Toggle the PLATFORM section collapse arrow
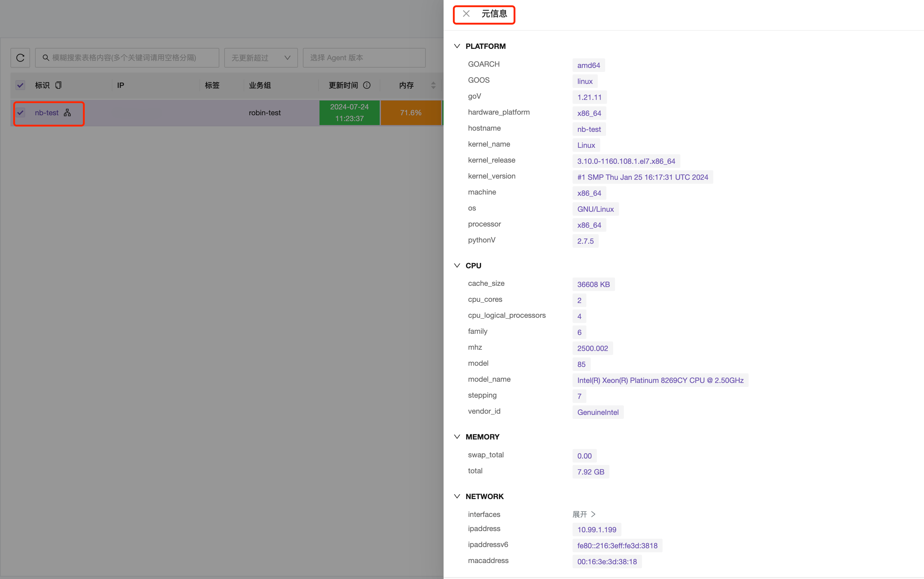 pos(457,46)
